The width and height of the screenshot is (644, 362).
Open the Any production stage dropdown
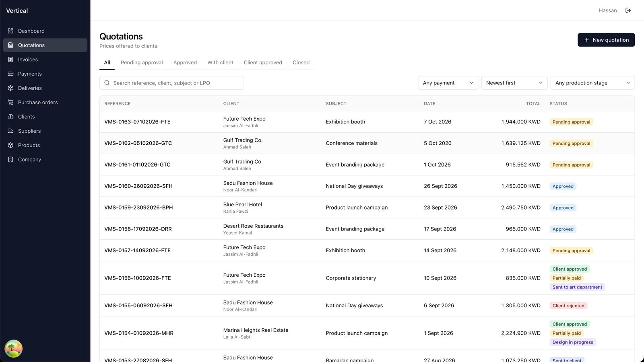[592, 83]
